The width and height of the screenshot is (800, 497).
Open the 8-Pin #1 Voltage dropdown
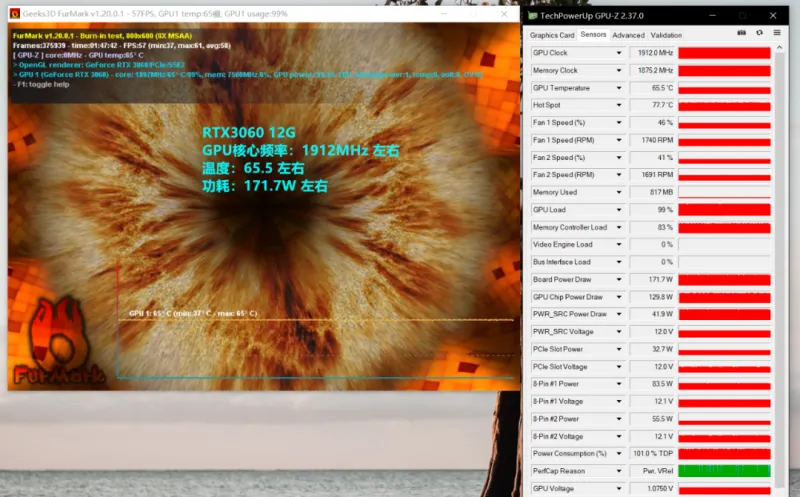point(619,402)
